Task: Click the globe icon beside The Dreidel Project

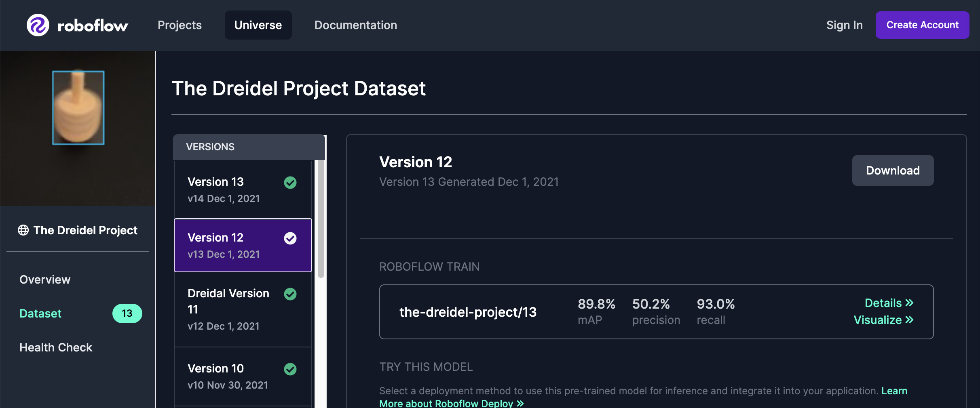Action: click(23, 230)
